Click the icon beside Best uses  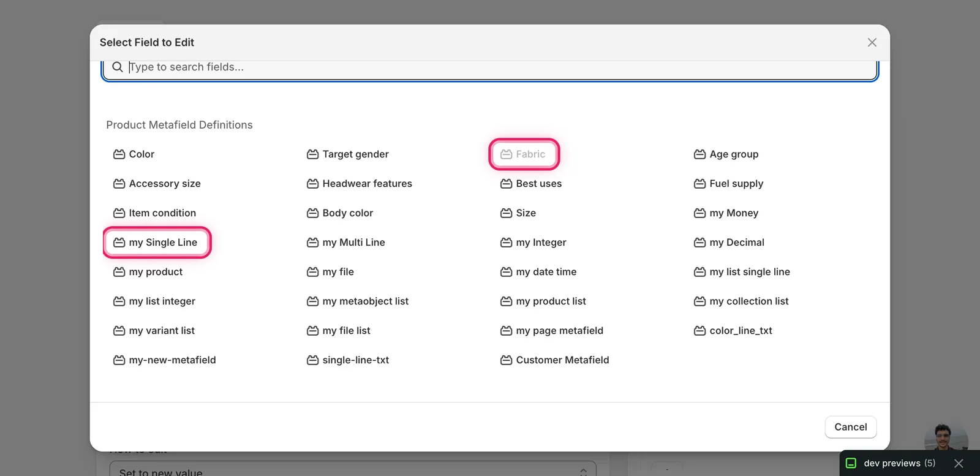pyautogui.click(x=506, y=184)
